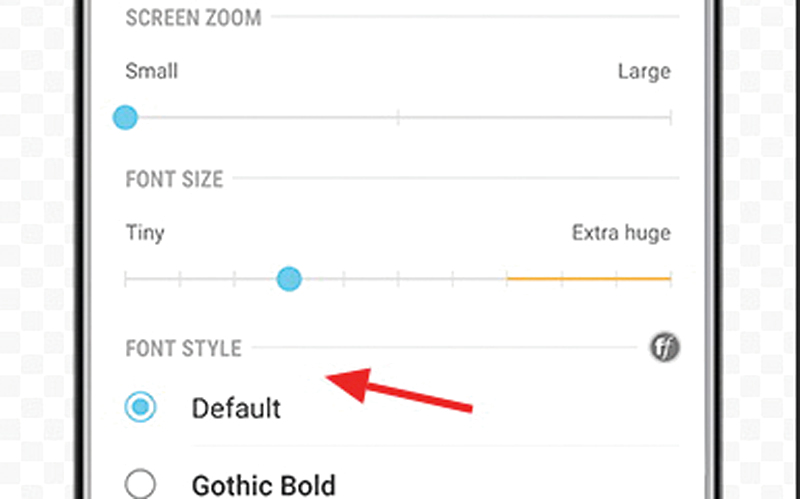
Task: Click the Screen Zoom slider handle
Action: point(125,118)
